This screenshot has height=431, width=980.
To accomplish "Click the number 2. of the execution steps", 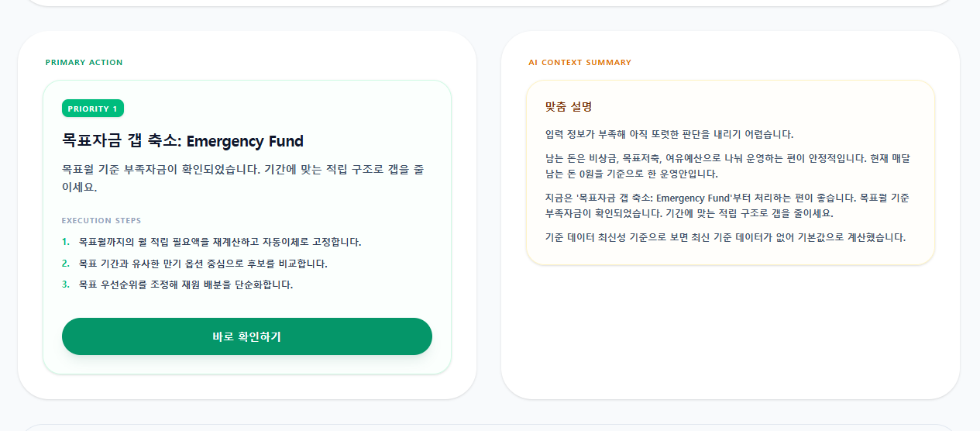I will (x=66, y=264).
